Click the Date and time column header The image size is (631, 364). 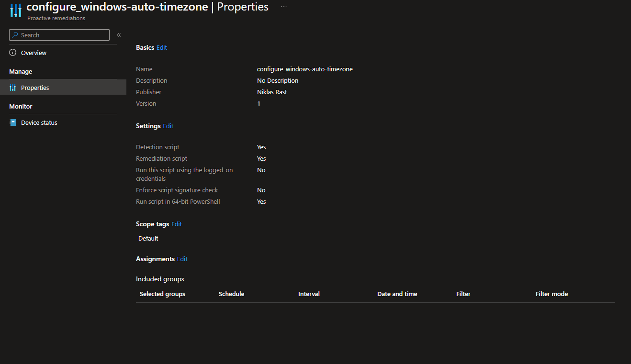397,294
